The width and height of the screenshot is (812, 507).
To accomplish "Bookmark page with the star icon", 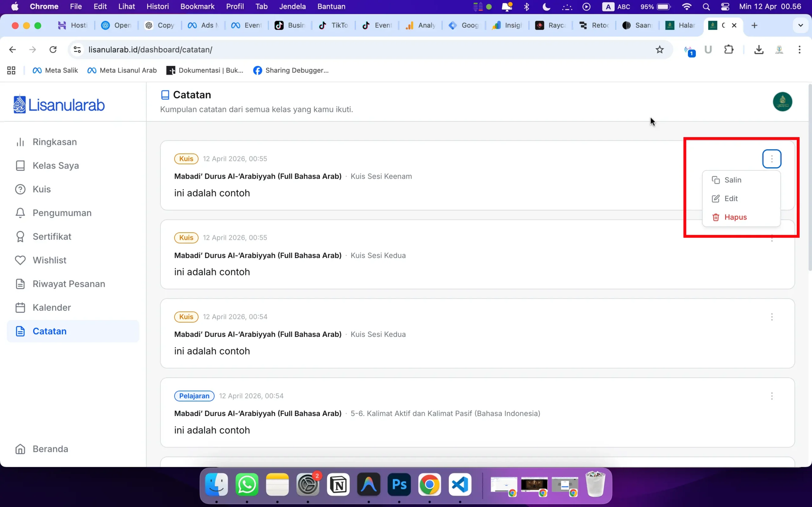I will [659, 50].
